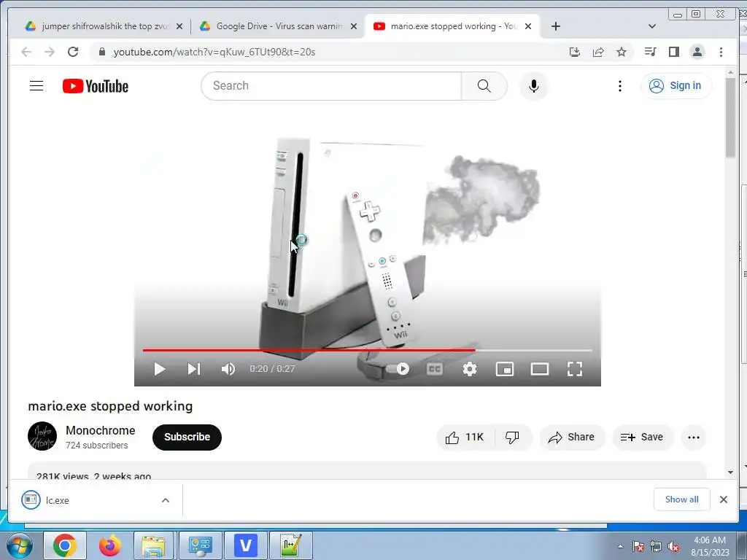Image resolution: width=747 pixels, height=560 pixels.
Task: Click the muted volume tray icon
Action: point(673,547)
